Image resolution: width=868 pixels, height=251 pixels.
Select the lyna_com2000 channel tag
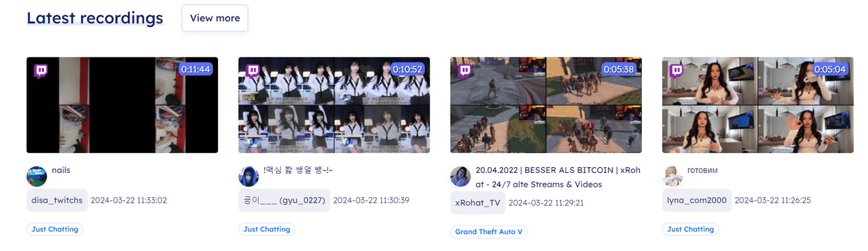[697, 200]
